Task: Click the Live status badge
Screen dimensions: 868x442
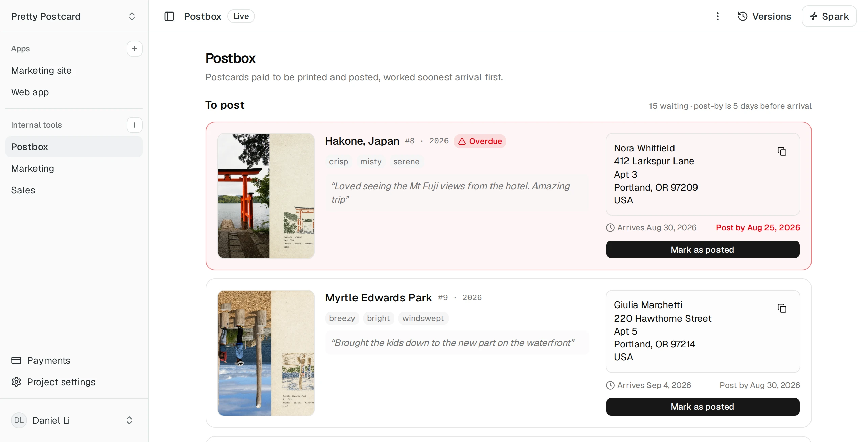Action: tap(241, 16)
